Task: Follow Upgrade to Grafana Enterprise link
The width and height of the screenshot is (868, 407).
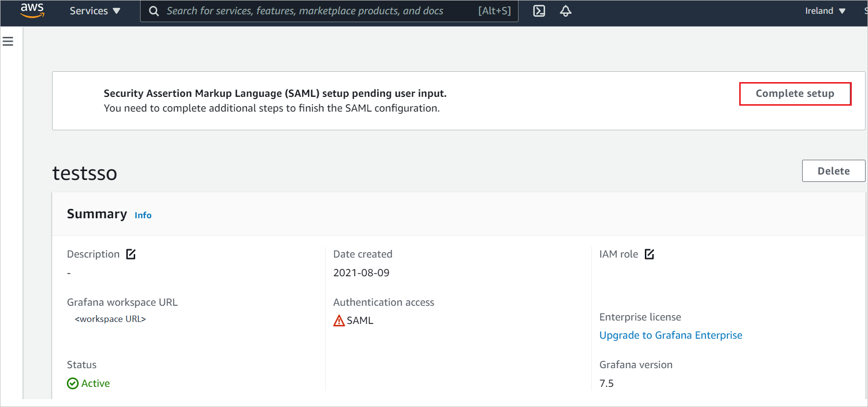Action: [671, 335]
